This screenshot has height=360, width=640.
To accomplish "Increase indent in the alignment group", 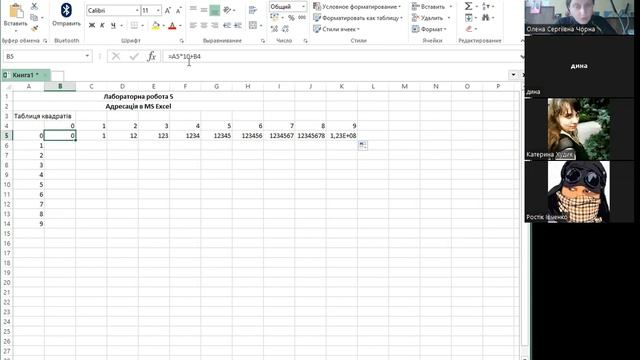I will click(x=238, y=26).
